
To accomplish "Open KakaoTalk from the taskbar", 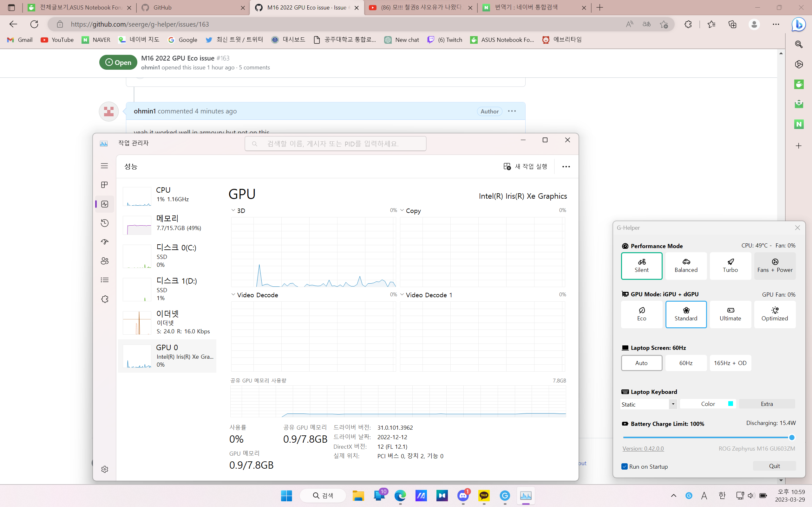I will [x=484, y=496].
